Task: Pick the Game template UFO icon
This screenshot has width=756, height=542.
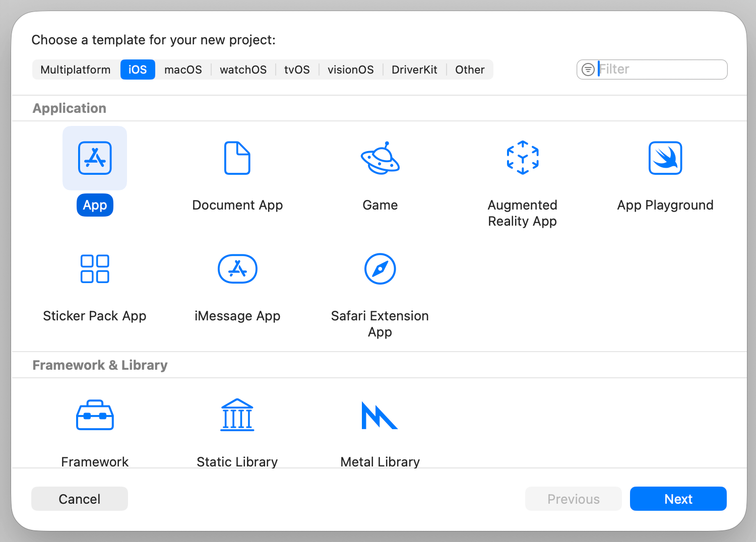Action: pos(380,158)
